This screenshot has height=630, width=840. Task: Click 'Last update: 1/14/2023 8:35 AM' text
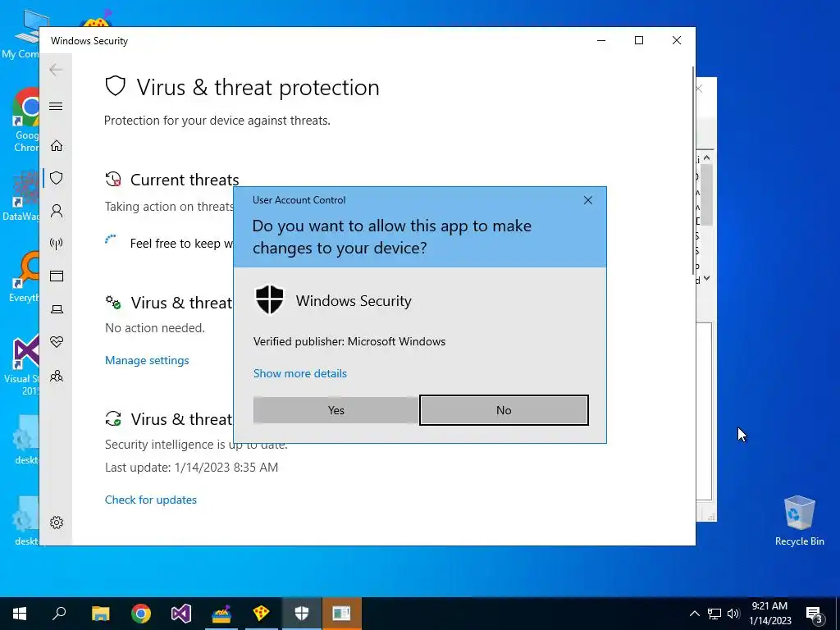(x=191, y=467)
